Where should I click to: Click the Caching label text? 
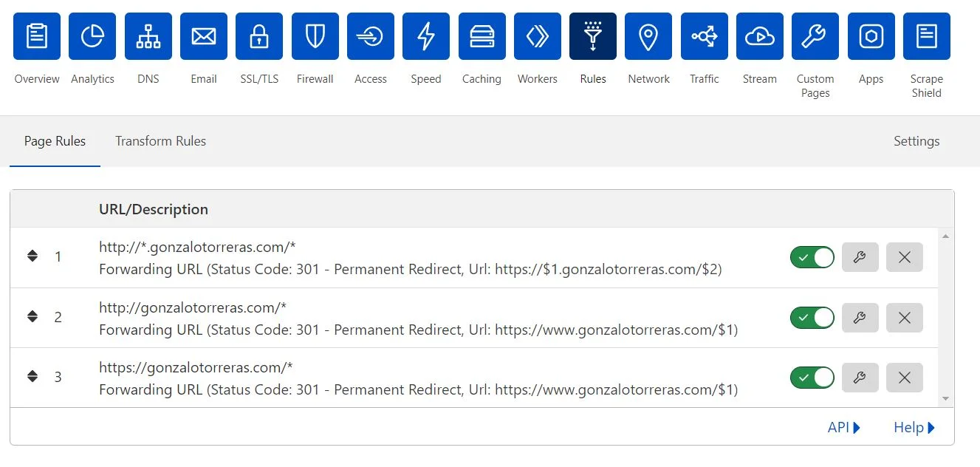tap(482, 79)
